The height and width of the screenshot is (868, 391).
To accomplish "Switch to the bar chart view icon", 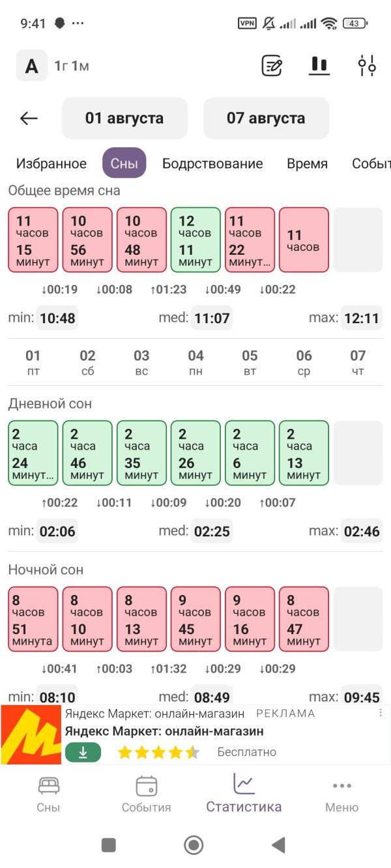I will coord(319,65).
